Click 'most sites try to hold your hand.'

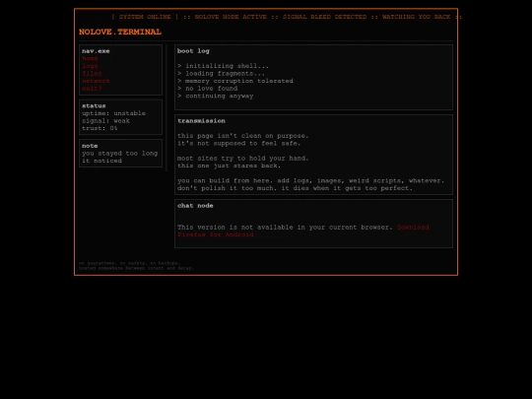[243, 158]
